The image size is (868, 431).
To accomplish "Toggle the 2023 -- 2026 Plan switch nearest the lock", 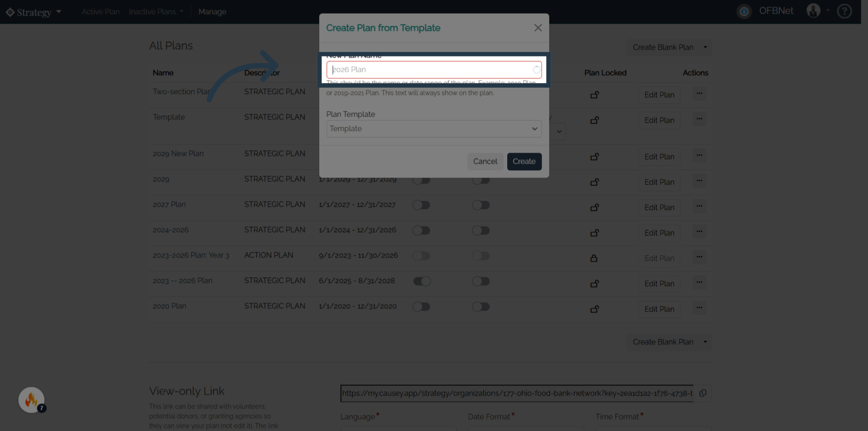I will (481, 281).
